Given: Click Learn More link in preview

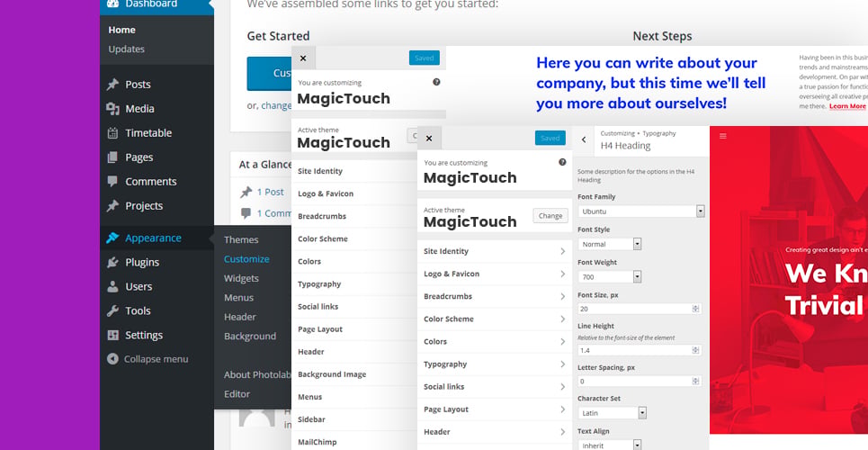Looking at the screenshot, I should tap(847, 106).
